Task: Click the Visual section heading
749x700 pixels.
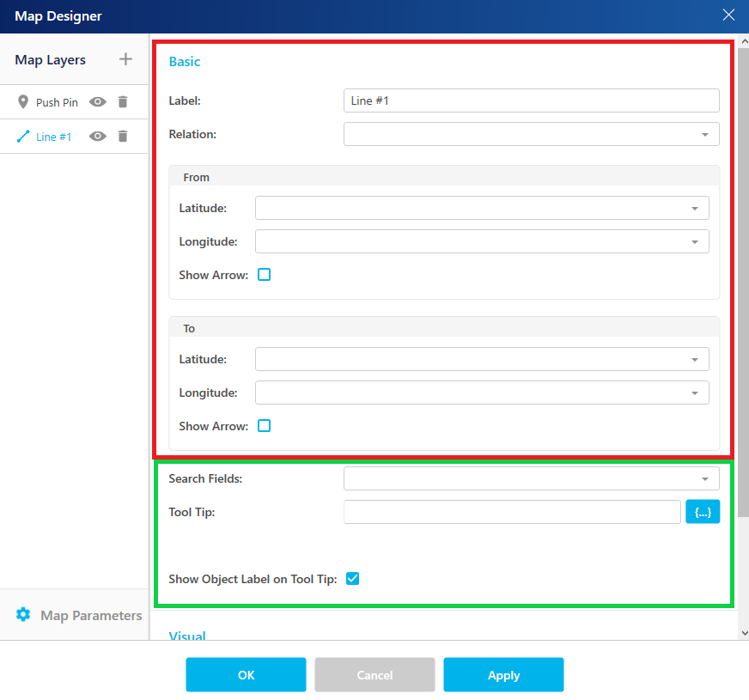Action: (x=187, y=635)
